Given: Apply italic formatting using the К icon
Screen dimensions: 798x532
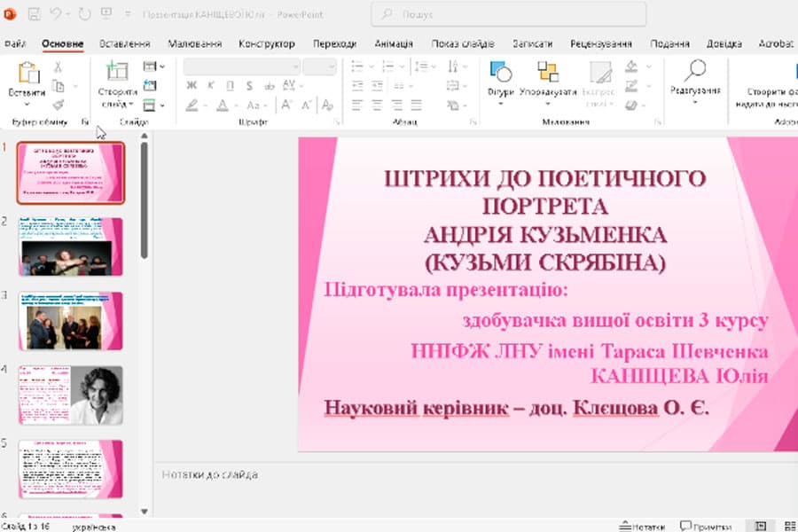Looking at the screenshot, I should pyautogui.click(x=210, y=84).
